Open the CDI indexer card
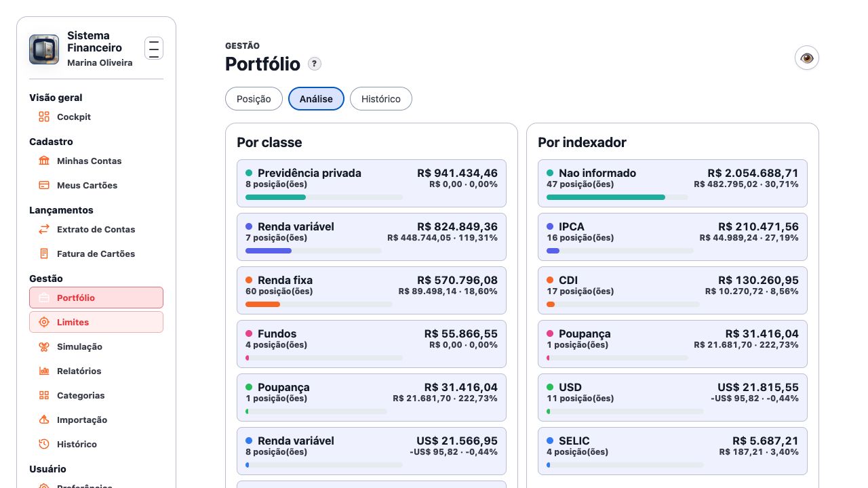 point(673,290)
